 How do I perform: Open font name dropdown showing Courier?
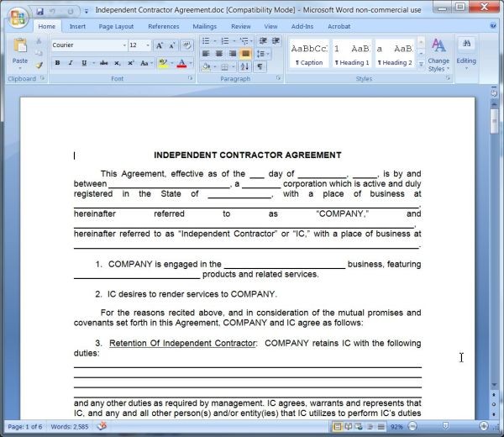(124, 45)
